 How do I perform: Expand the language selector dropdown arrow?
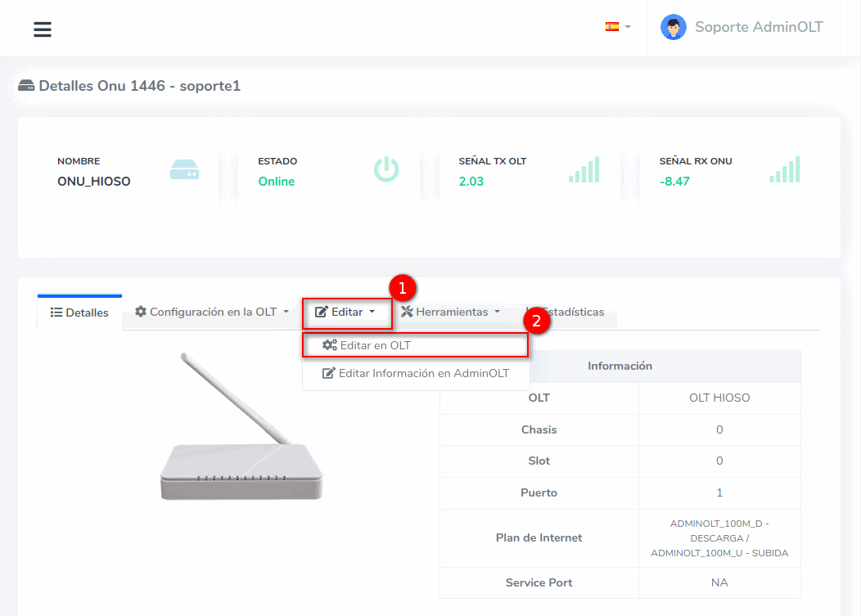click(x=628, y=27)
